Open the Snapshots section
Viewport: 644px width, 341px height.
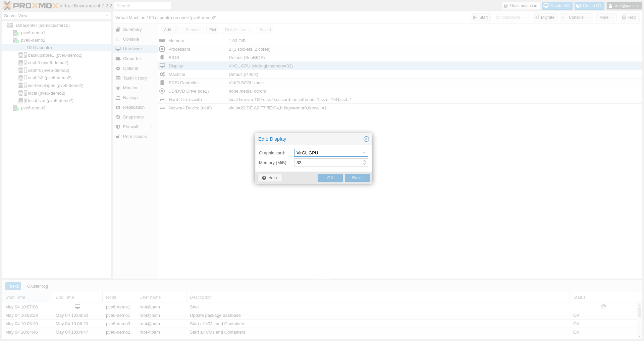coord(133,117)
